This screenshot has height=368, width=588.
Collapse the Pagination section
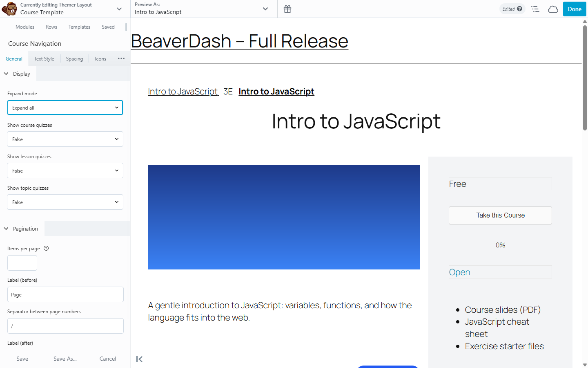(22, 229)
